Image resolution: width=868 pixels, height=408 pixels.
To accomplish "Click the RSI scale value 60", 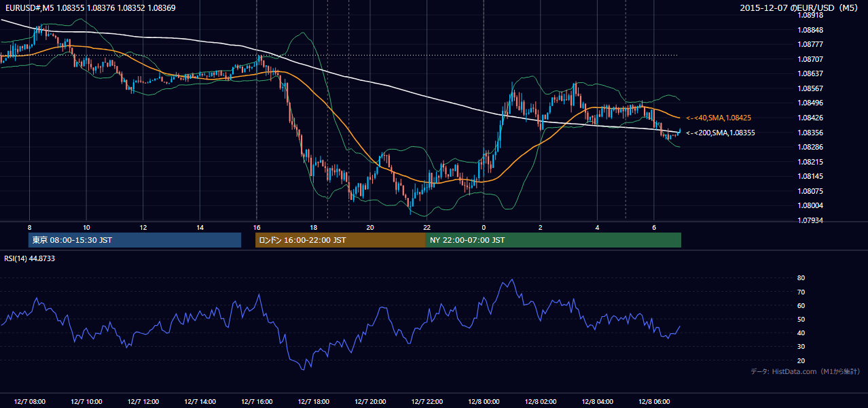I will point(801,305).
